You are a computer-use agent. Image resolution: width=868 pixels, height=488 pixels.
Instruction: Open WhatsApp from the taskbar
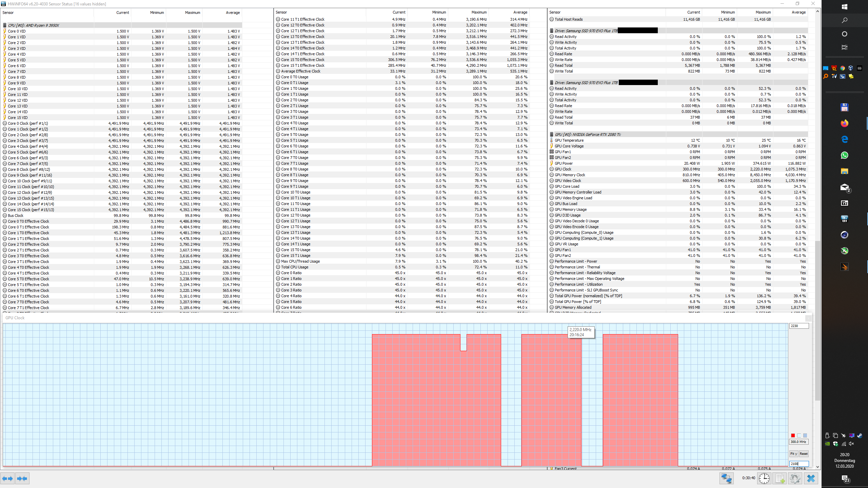point(844,155)
